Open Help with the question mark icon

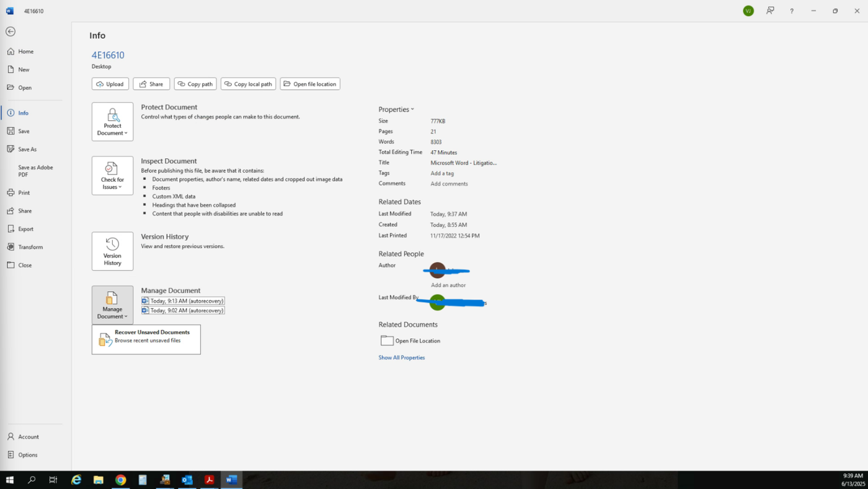(x=792, y=11)
